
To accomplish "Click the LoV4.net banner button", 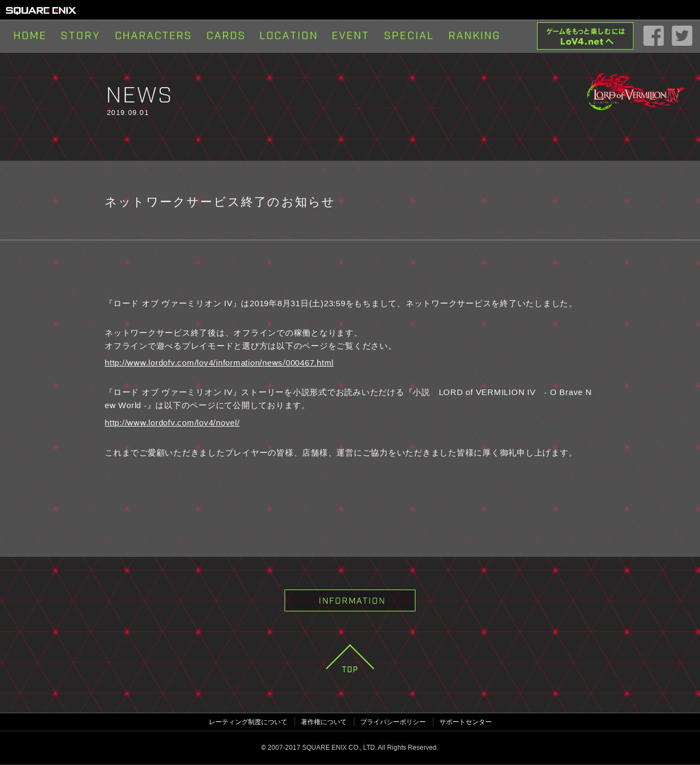I will pyautogui.click(x=585, y=36).
